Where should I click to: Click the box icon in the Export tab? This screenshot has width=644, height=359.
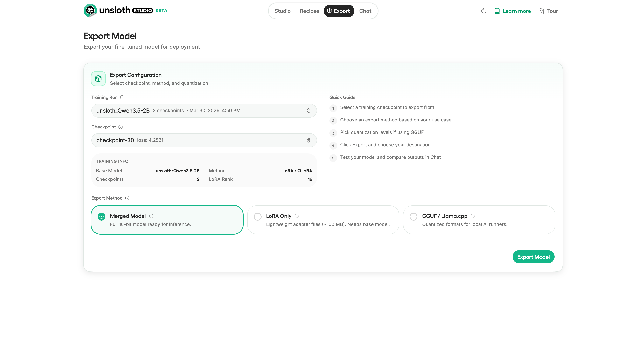coord(330,11)
